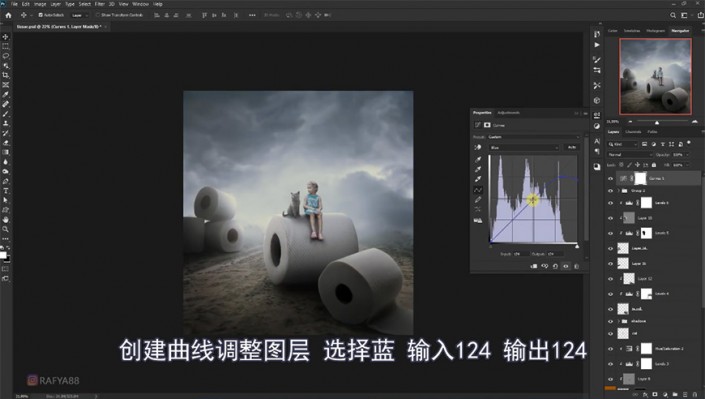The width and height of the screenshot is (705, 399).
Task: Reset Curves to adjustment defaults
Action: [555, 266]
